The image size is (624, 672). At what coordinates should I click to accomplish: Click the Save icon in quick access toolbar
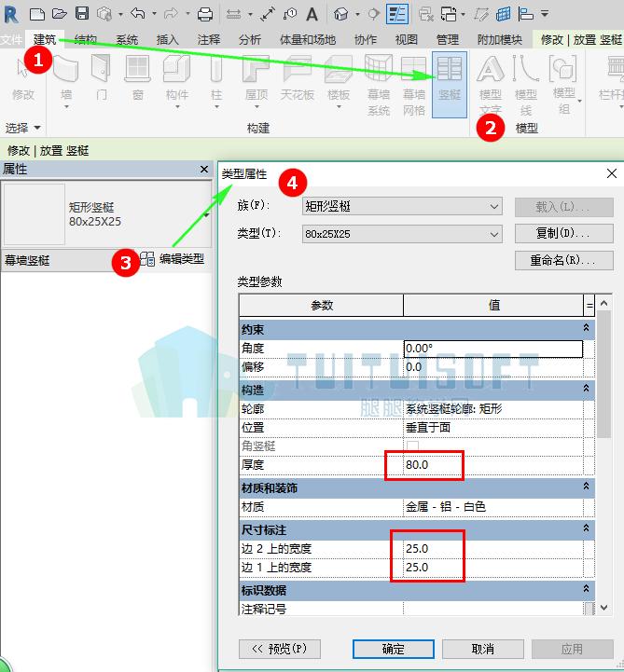pyautogui.click(x=81, y=14)
